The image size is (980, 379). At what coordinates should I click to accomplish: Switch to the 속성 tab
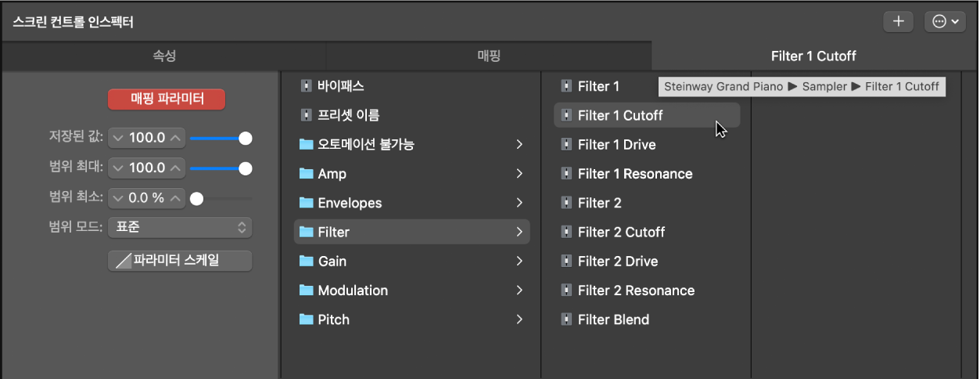click(x=164, y=56)
